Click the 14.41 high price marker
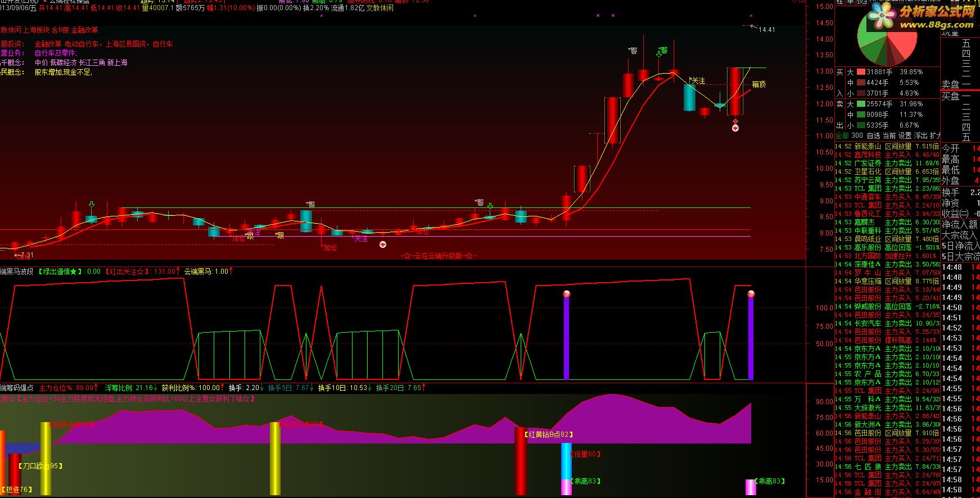 click(x=766, y=30)
